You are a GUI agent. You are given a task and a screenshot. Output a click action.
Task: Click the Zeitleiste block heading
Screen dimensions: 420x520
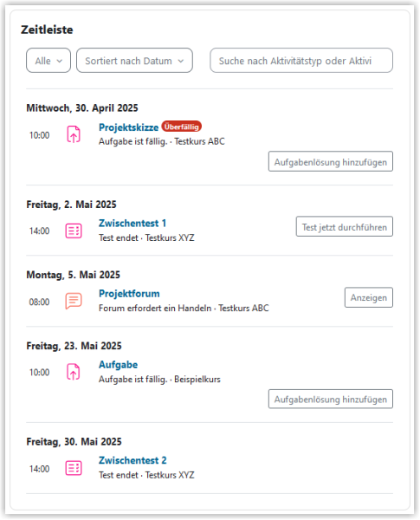[47, 29]
